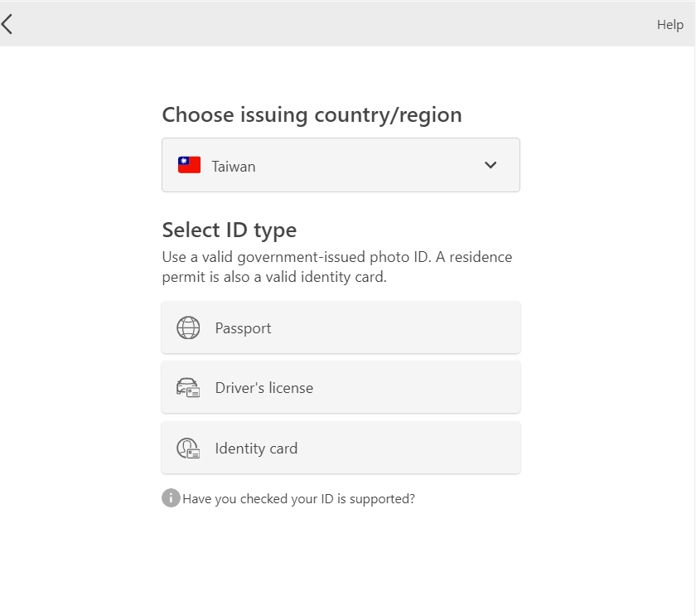This screenshot has width=696, height=616.
Task: Open the Help link
Action: [x=669, y=24]
